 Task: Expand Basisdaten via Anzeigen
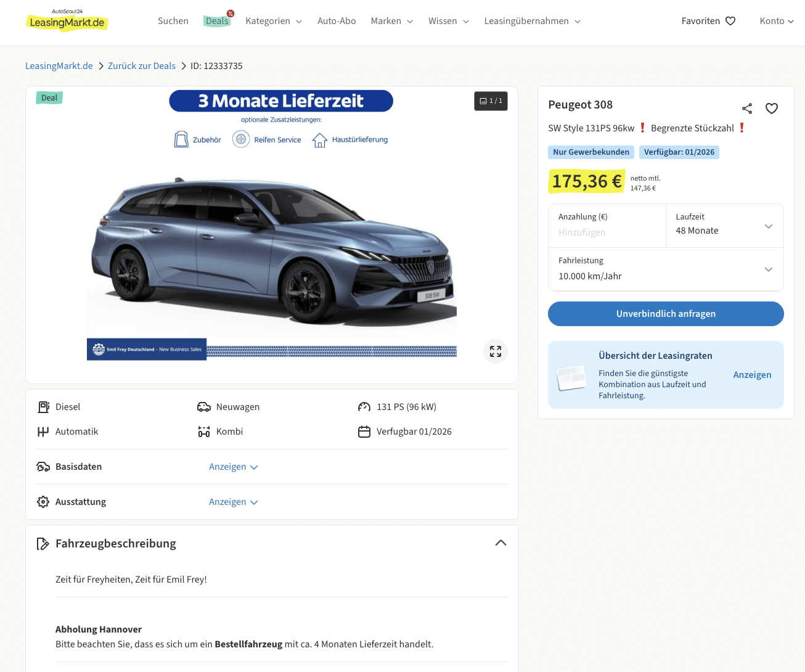(233, 467)
